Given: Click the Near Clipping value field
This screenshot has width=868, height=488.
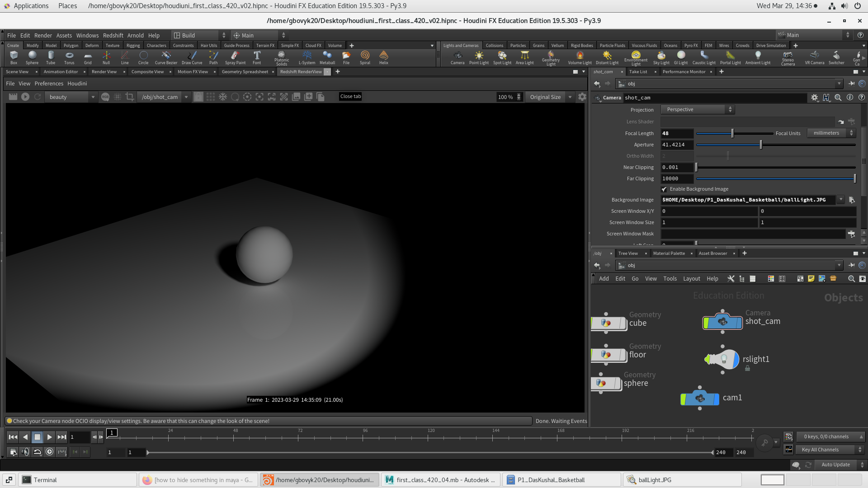Looking at the screenshot, I should pyautogui.click(x=677, y=167).
